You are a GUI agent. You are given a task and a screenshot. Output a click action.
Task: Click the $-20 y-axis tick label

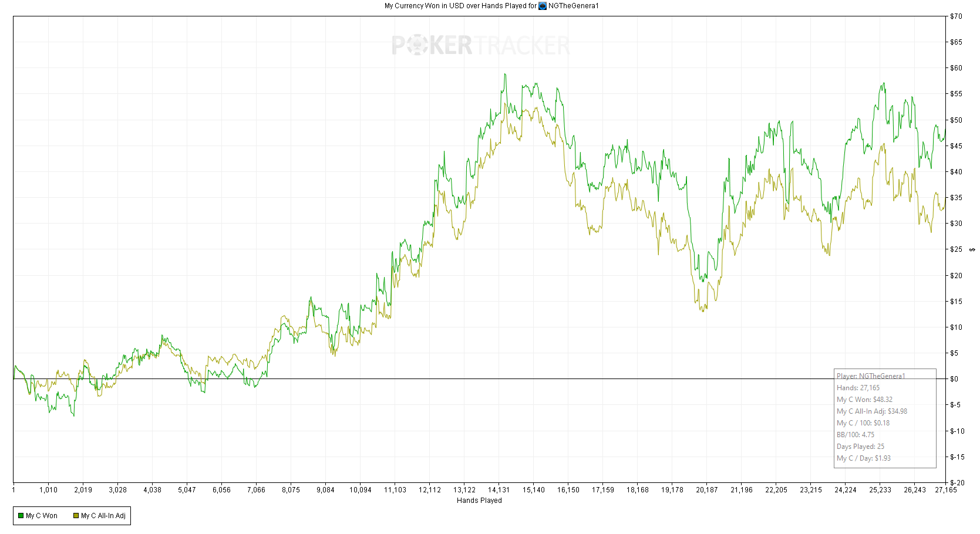pos(958,483)
